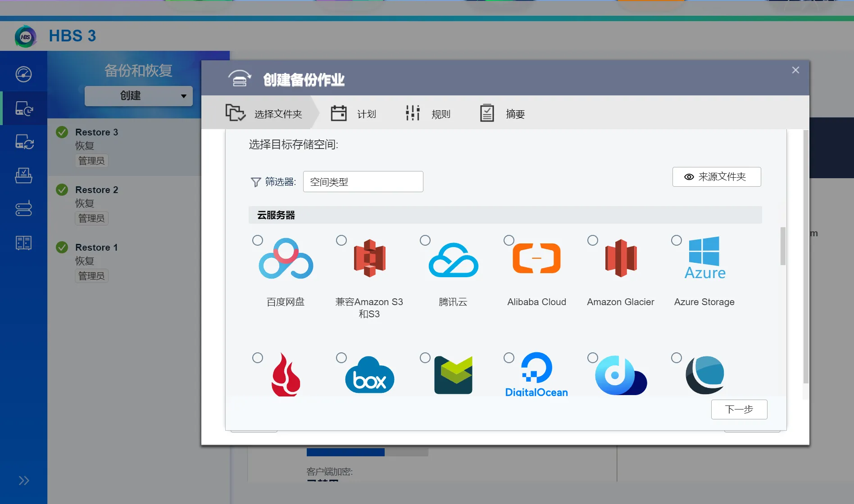This screenshot has height=504, width=854.
Task: Click the Alibaba Cloud logo icon
Action: click(x=536, y=259)
